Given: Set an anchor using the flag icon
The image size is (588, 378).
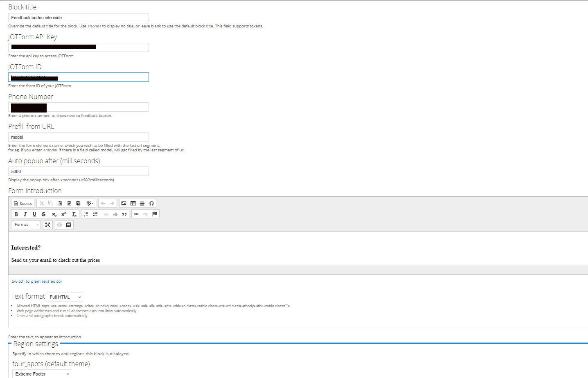Looking at the screenshot, I should tap(155, 214).
